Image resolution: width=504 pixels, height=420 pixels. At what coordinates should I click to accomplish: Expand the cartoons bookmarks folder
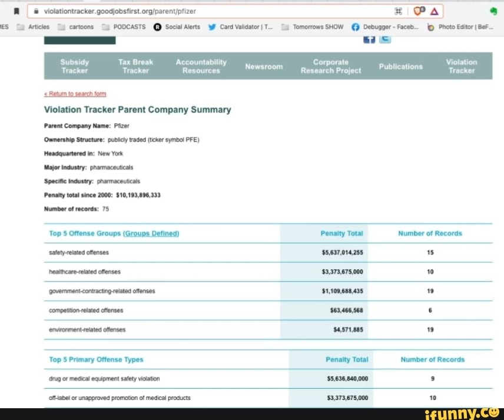point(76,27)
